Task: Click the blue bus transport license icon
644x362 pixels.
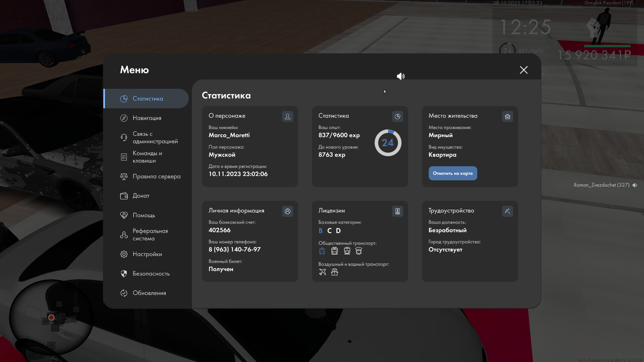Action: [322, 251]
